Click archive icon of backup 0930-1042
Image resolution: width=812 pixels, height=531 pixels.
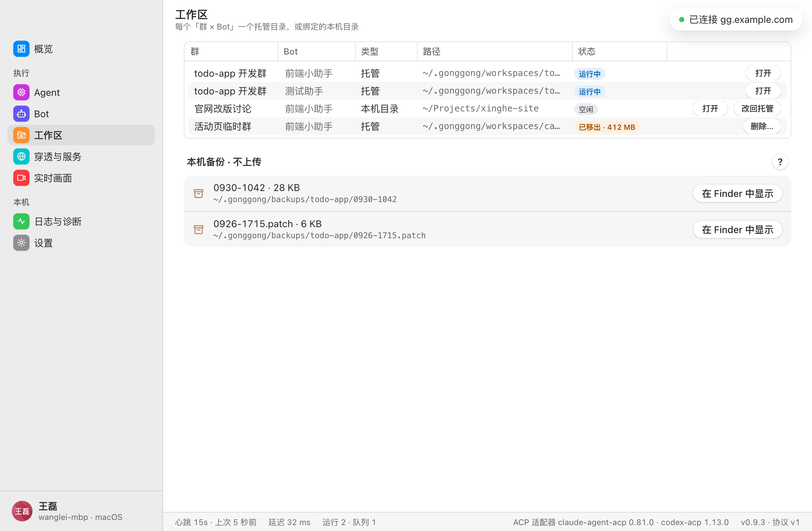pyautogui.click(x=199, y=194)
